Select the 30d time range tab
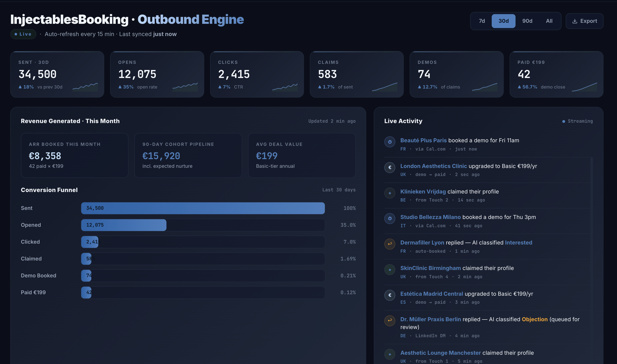The width and height of the screenshot is (617, 364). pyautogui.click(x=503, y=21)
